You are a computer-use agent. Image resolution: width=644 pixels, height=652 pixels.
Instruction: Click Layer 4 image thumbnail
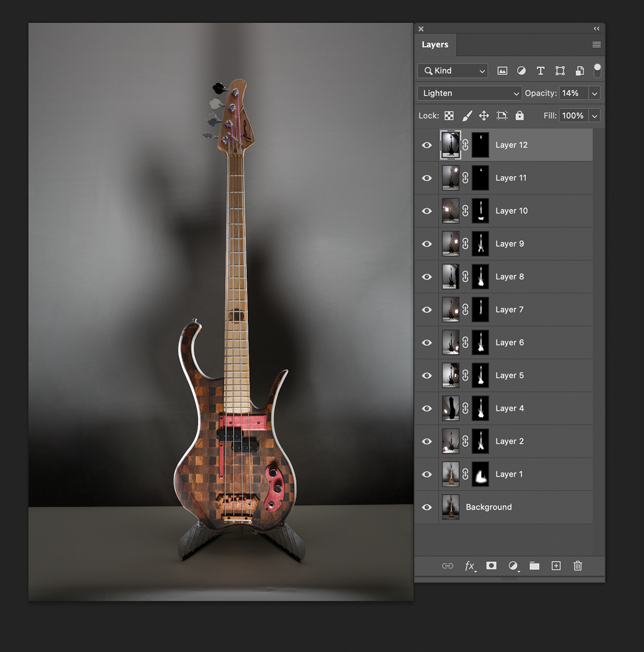451,408
